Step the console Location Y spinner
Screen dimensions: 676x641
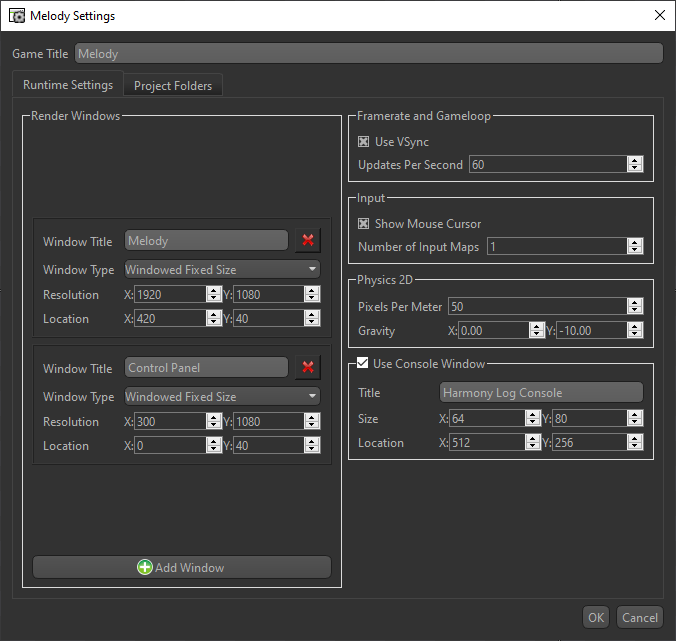(x=635, y=442)
